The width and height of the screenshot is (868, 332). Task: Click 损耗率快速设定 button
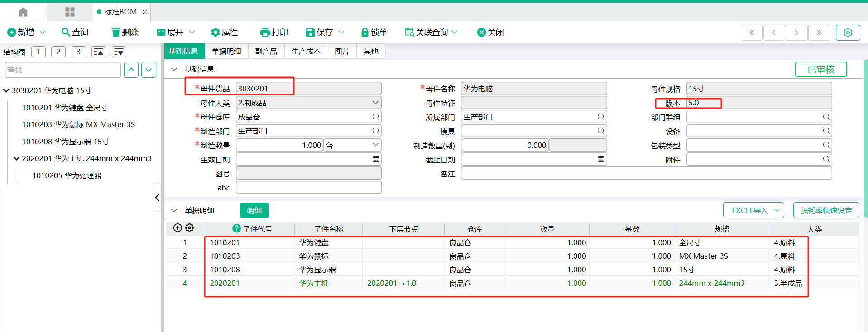coord(826,210)
